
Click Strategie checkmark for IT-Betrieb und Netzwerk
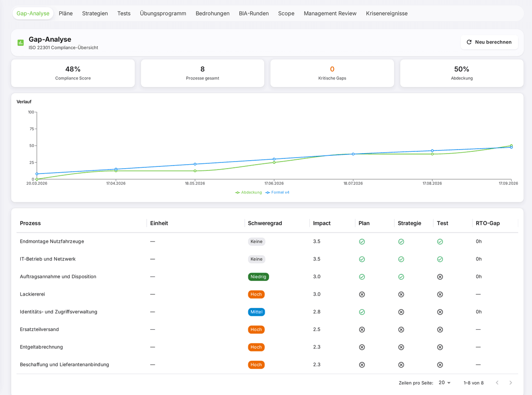[401, 259]
